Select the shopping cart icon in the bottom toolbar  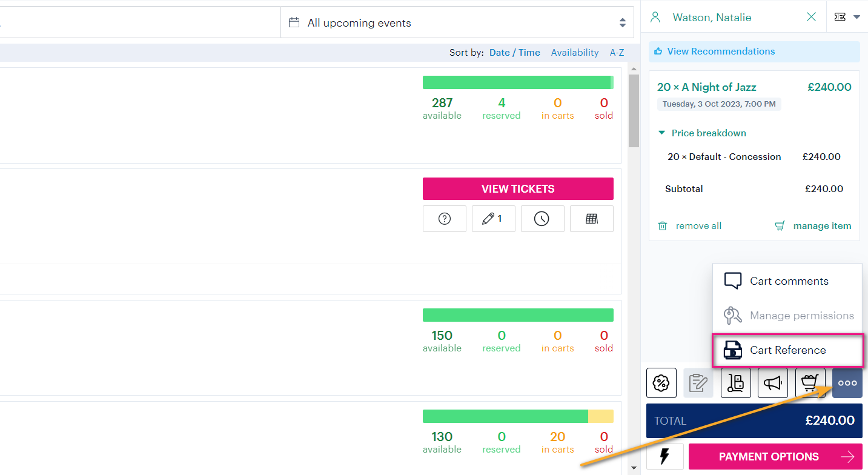tap(810, 382)
